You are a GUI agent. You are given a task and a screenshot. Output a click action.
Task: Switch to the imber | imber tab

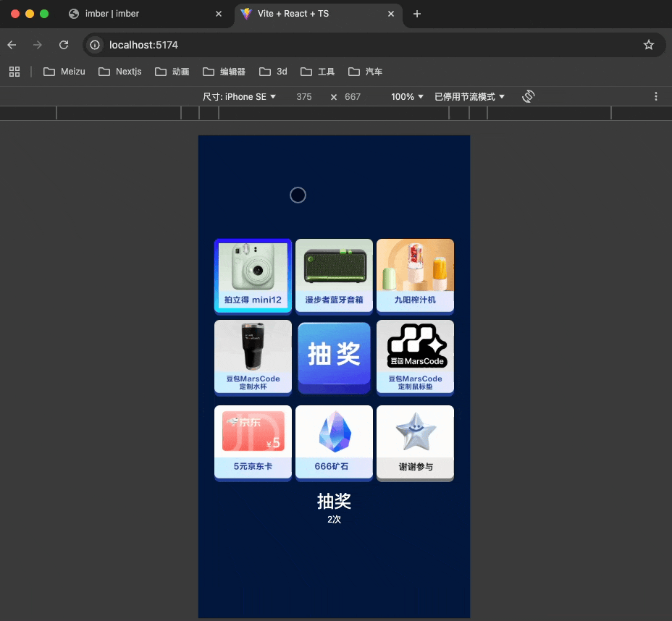(146, 14)
